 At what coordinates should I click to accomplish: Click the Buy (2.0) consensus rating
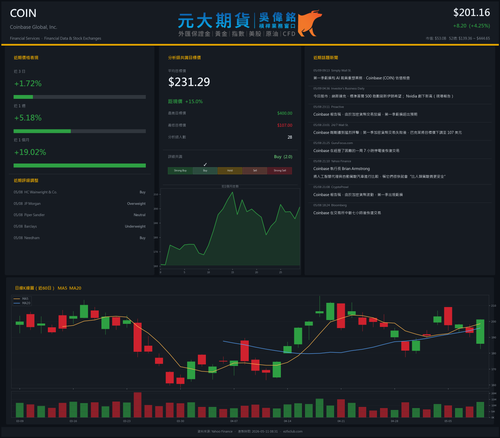[x=283, y=157]
